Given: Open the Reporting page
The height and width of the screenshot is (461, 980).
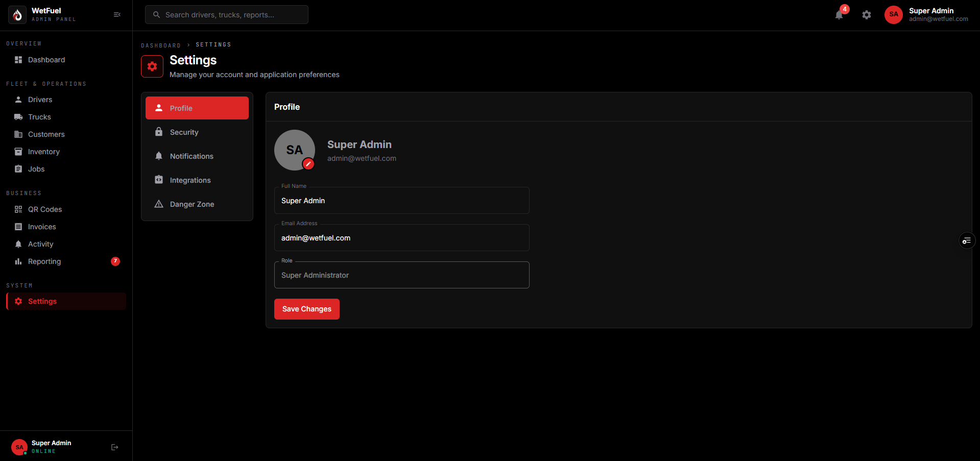Looking at the screenshot, I should click(x=66, y=261).
